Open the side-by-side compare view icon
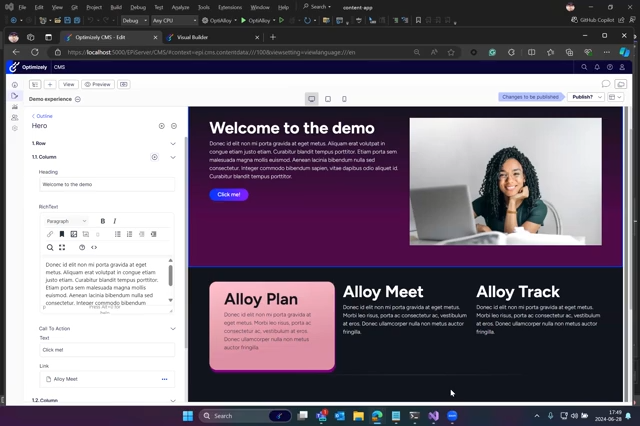 124,84
